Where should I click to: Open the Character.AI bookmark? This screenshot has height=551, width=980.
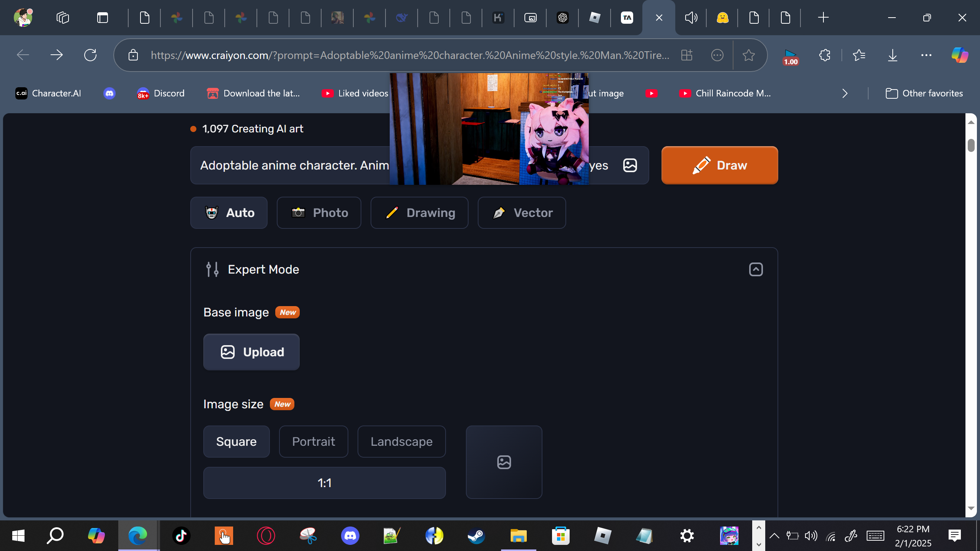coord(48,93)
